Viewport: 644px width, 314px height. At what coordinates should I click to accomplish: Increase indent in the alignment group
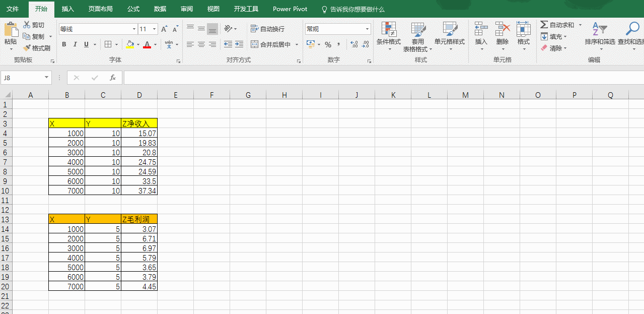pyautogui.click(x=239, y=44)
